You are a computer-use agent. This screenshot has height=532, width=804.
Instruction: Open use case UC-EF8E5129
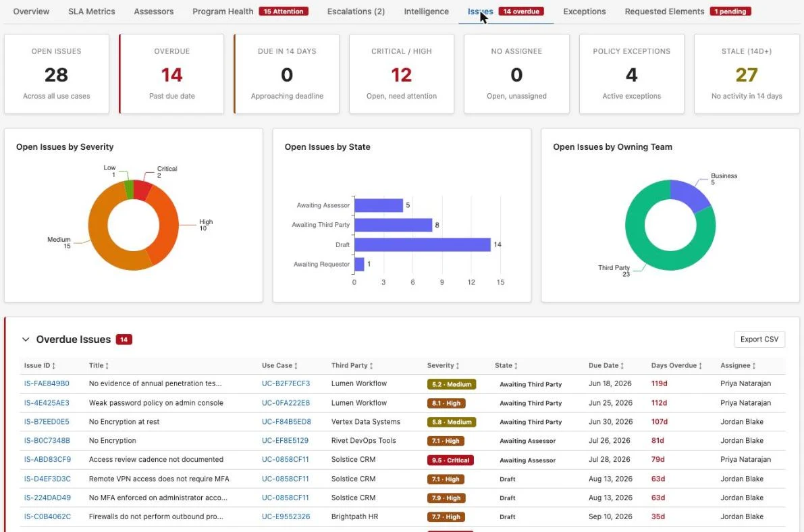click(285, 440)
